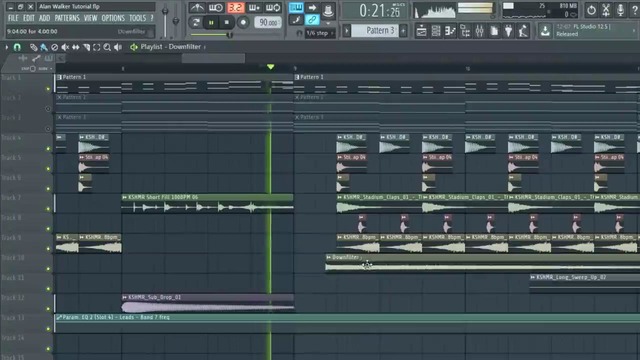
Task: Open the PATTERNS menu
Action: (x=67, y=18)
